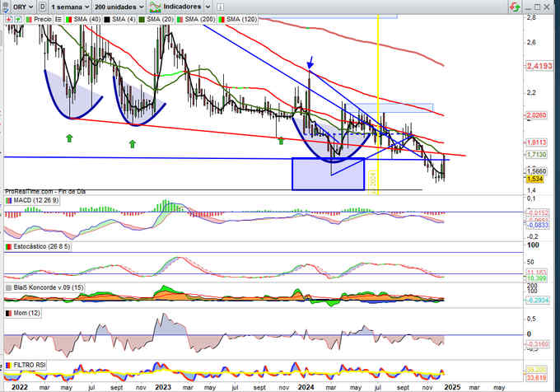560x392 pixels.
Task: Expand the arrow next to Indicadores
Action: click(x=208, y=7)
